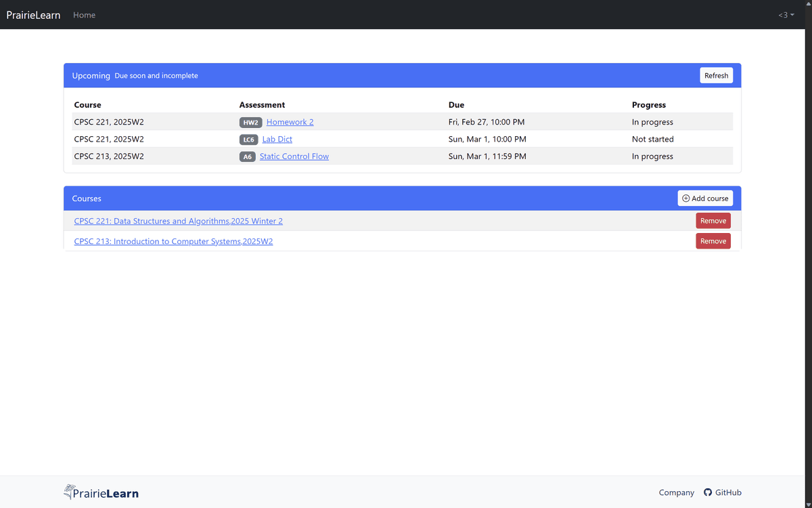This screenshot has width=812, height=508.
Task: Click the GitHub octocat icon in footer
Action: point(707,492)
